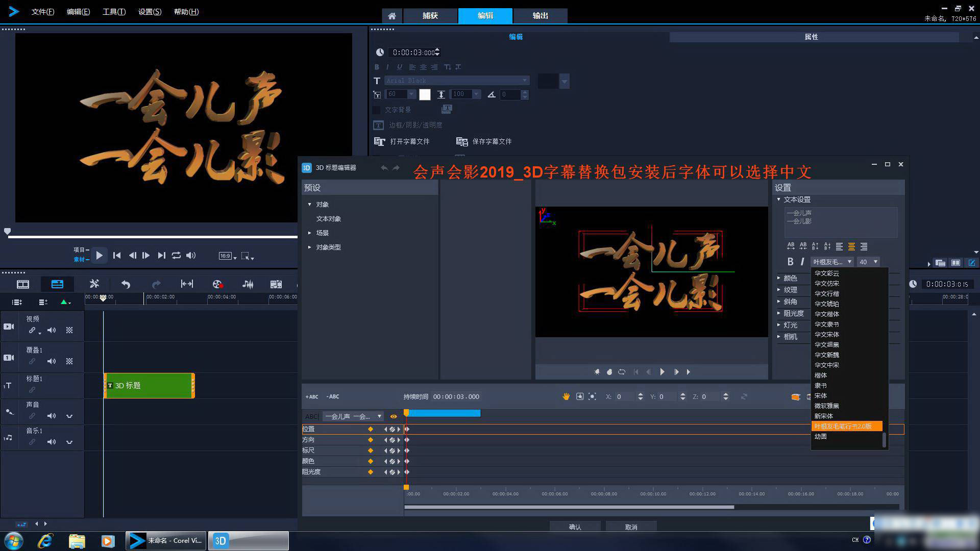The image size is (980, 551).
Task: Choose 华文行楷 from font list
Action: (x=827, y=294)
